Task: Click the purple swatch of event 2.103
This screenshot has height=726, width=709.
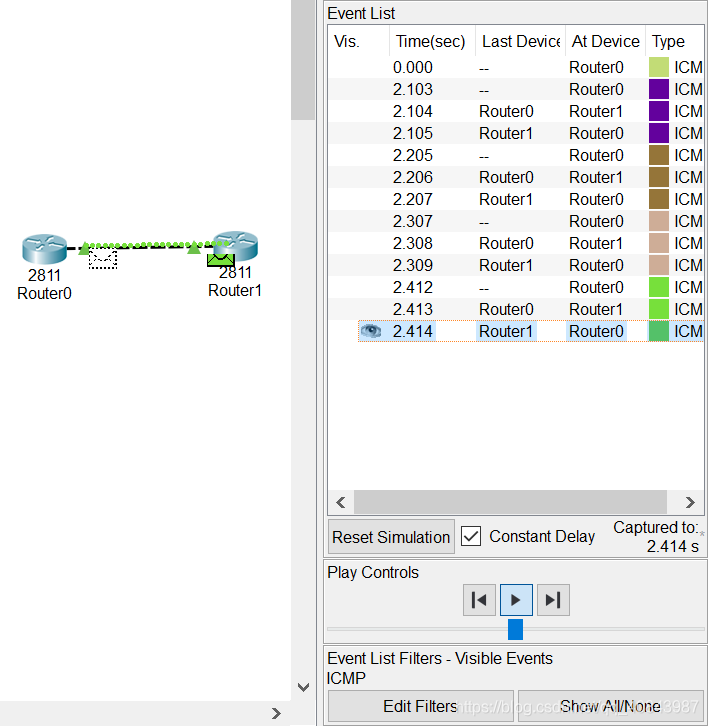Action: pos(659,89)
